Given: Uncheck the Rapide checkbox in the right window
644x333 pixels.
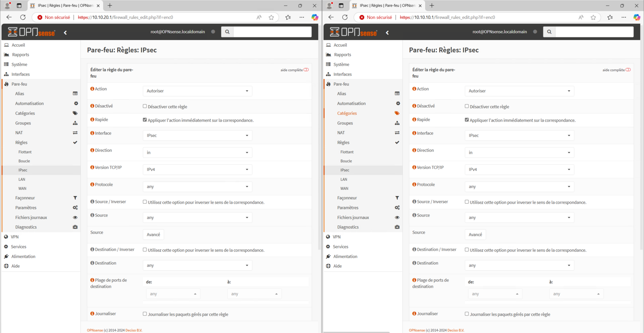Looking at the screenshot, I should tap(467, 120).
